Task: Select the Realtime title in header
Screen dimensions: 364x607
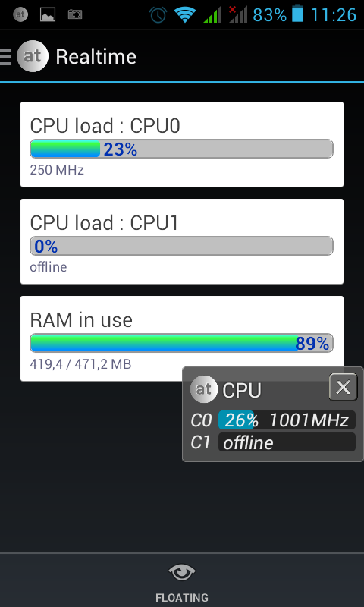Action: 96,57
